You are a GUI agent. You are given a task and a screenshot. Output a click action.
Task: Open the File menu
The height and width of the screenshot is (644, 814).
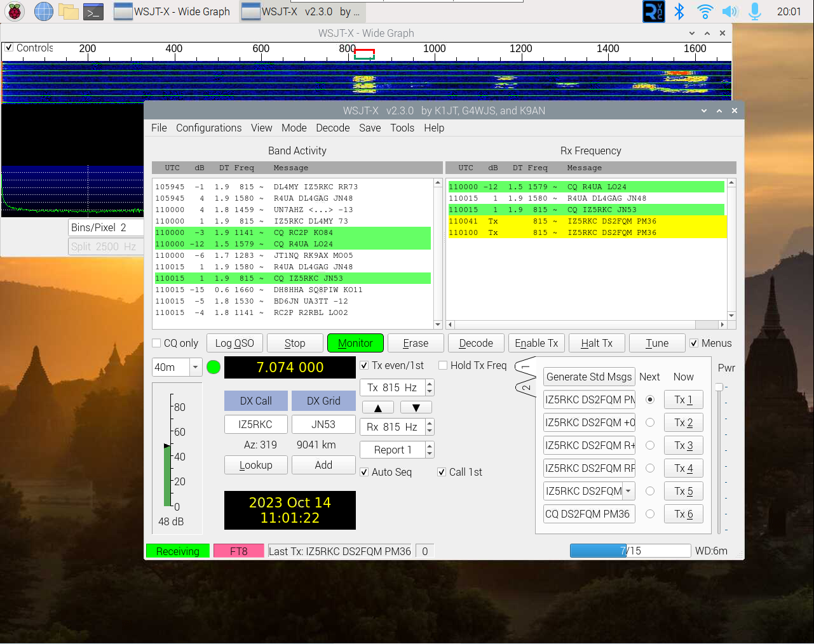coord(159,128)
